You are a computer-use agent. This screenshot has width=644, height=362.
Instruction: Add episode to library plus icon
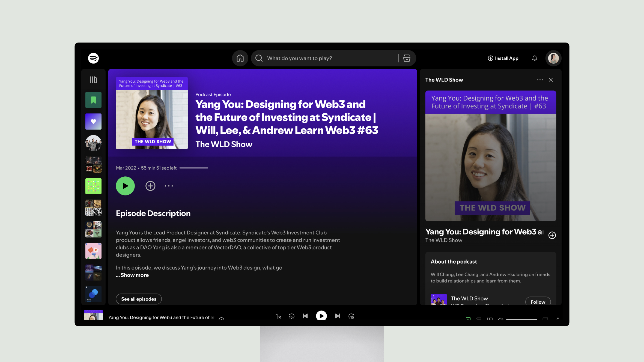(x=150, y=186)
